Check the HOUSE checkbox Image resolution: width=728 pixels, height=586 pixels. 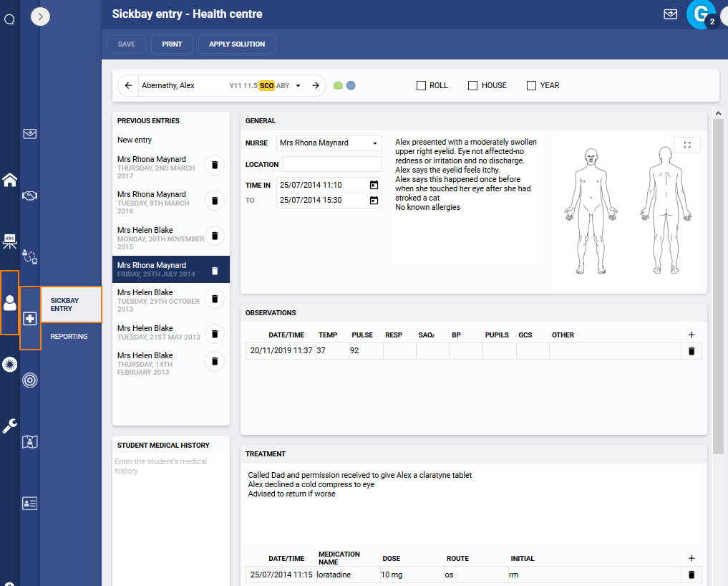(x=472, y=85)
